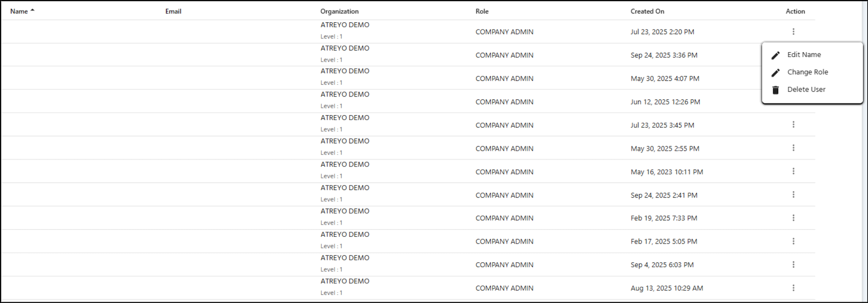Choose Change Role in the action menu
This screenshot has height=303, width=868.
(807, 72)
